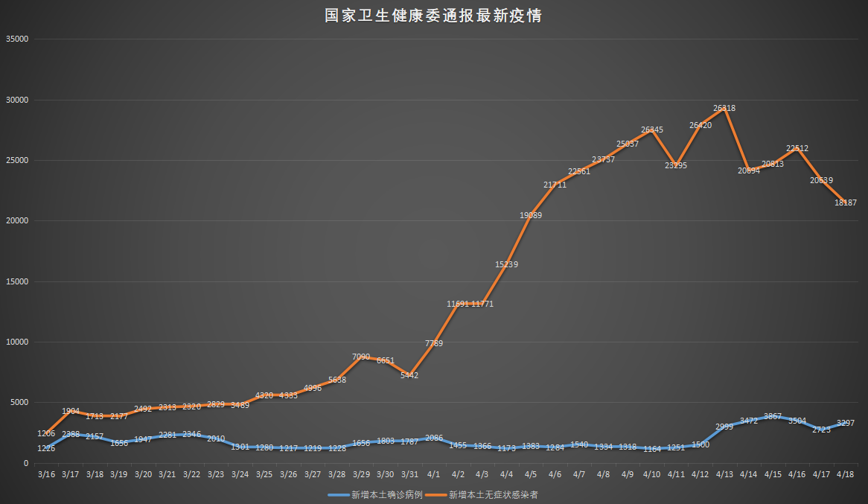
Task: Select the data label 26345
Action: [652, 130]
